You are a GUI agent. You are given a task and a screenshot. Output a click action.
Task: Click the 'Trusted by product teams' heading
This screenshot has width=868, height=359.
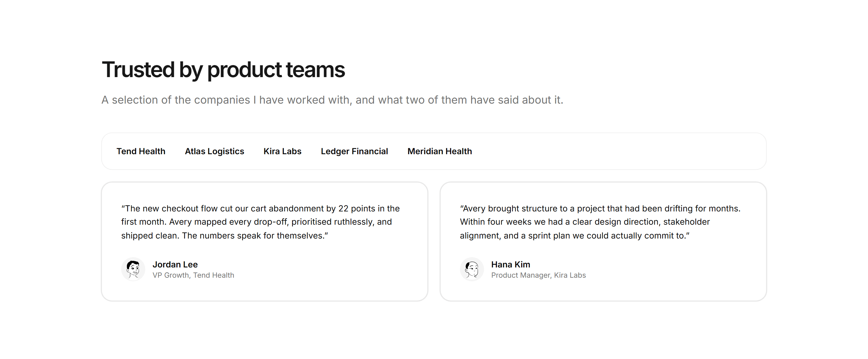(223, 70)
